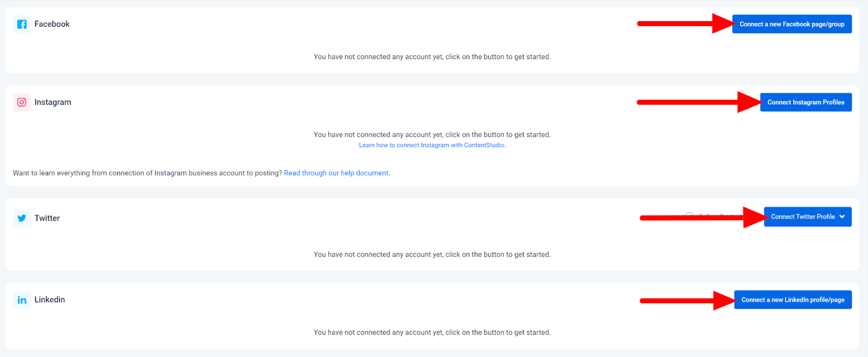Click the no-account message under Linkedin

coord(432,333)
